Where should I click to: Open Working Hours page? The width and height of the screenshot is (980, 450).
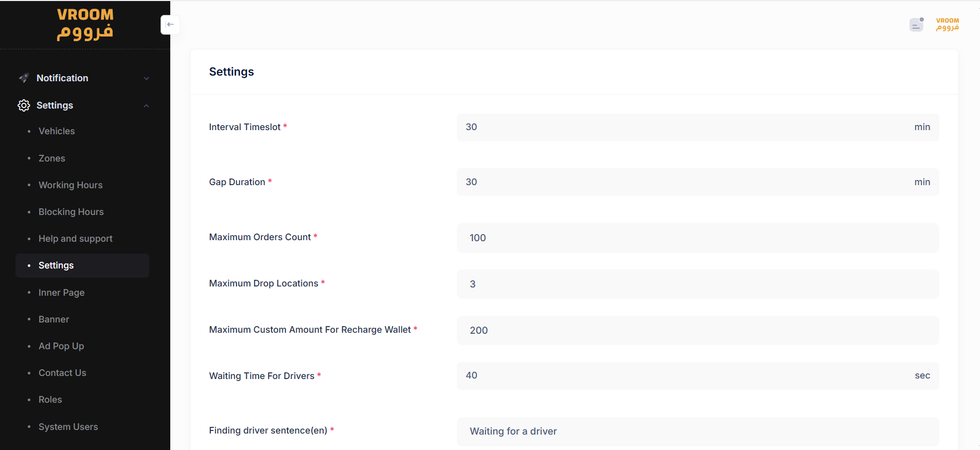[70, 185]
